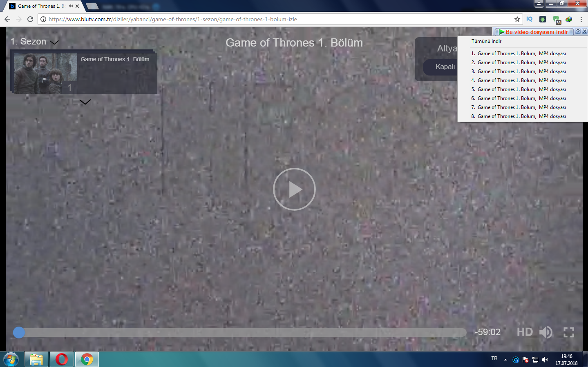Select Kapalı subtitle option
Screen dimensions: 588x367
(x=445, y=67)
